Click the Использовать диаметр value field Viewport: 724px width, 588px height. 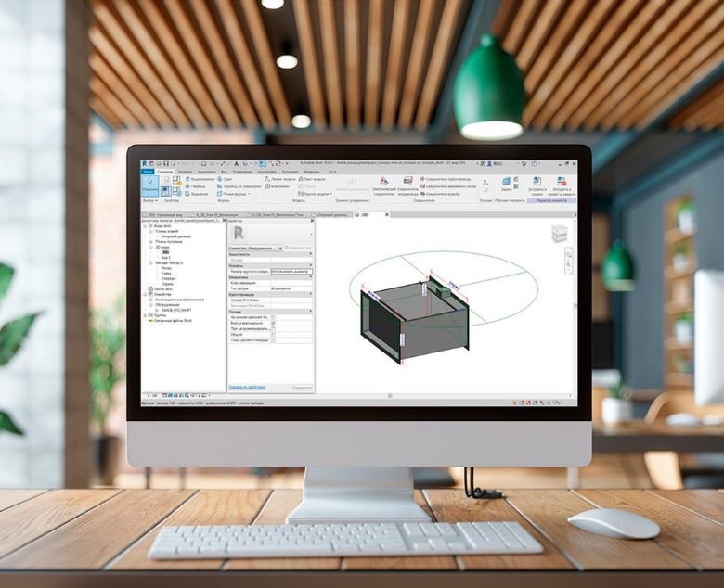(x=291, y=271)
